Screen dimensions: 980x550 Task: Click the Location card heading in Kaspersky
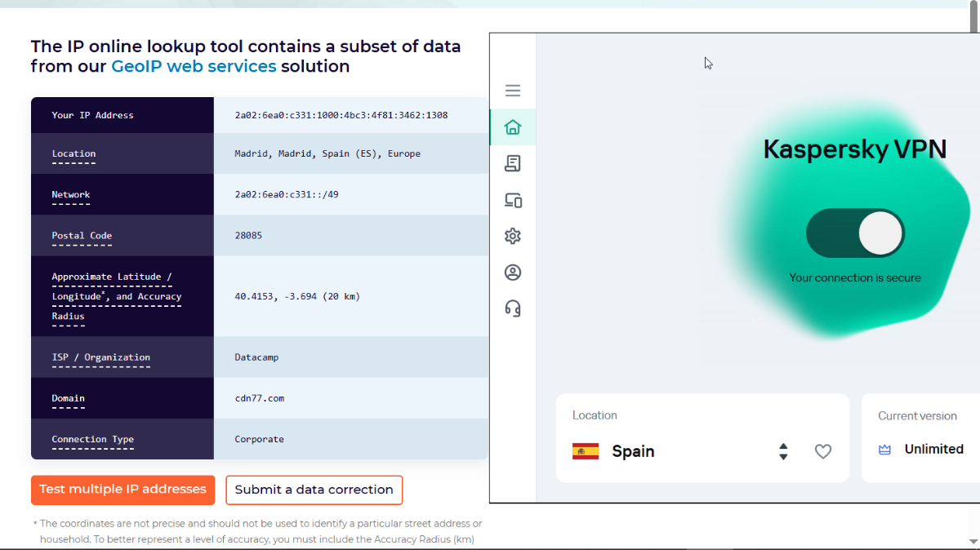tap(595, 415)
